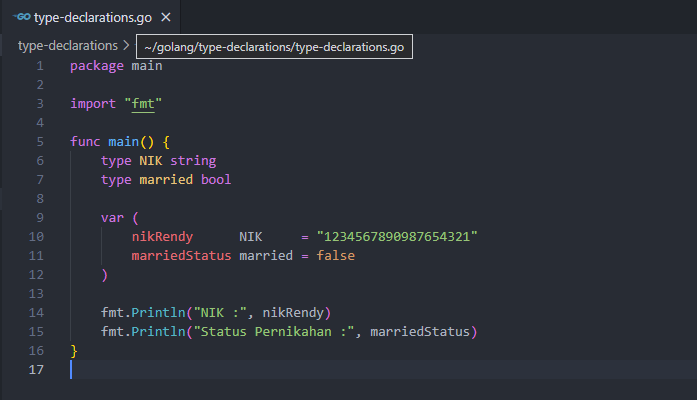Viewport: 697px width, 400px height.
Task: Click the "main" function name on line 5
Action: [124, 142]
